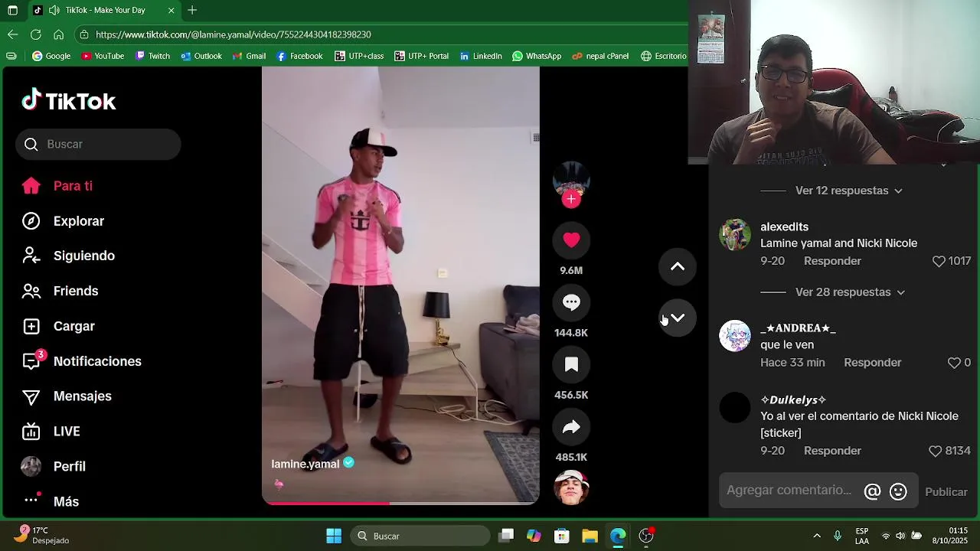Open the sound disc thumbnail below share
980x551 pixels.
[571, 487]
